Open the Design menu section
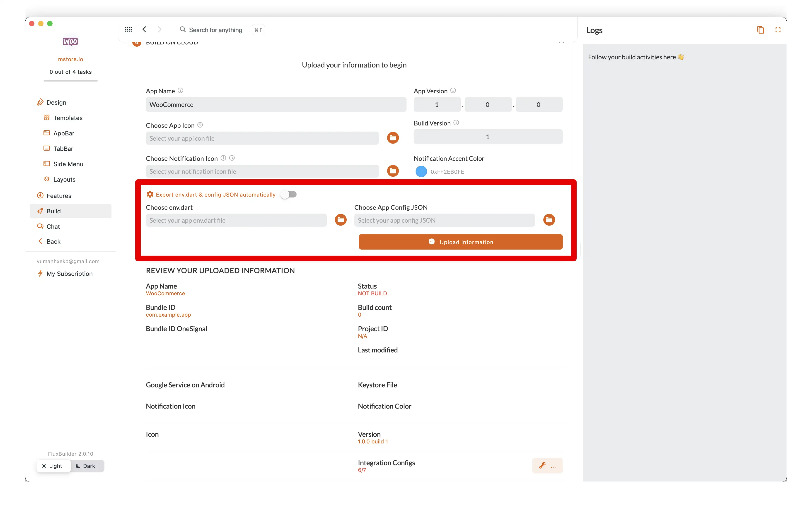 pos(56,102)
